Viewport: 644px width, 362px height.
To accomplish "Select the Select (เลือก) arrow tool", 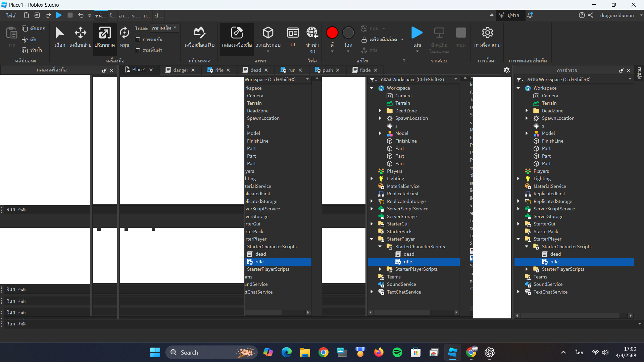I will (x=60, y=37).
